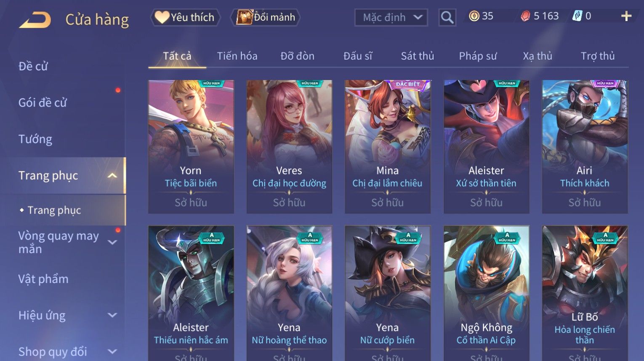
Task: Tap the red ruby currency icon
Action: (x=525, y=16)
